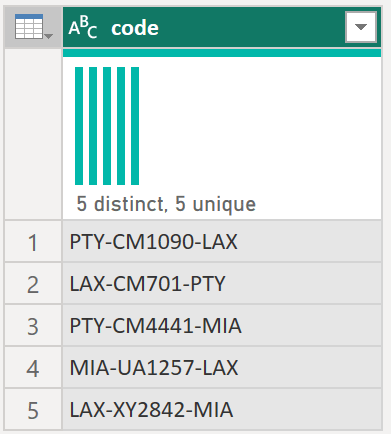Open the code column filter dropdown
The height and width of the screenshot is (434, 391).
(x=361, y=27)
